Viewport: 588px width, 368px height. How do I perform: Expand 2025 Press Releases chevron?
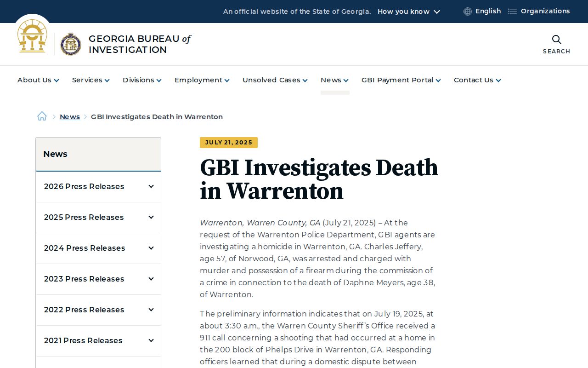pyautogui.click(x=151, y=217)
